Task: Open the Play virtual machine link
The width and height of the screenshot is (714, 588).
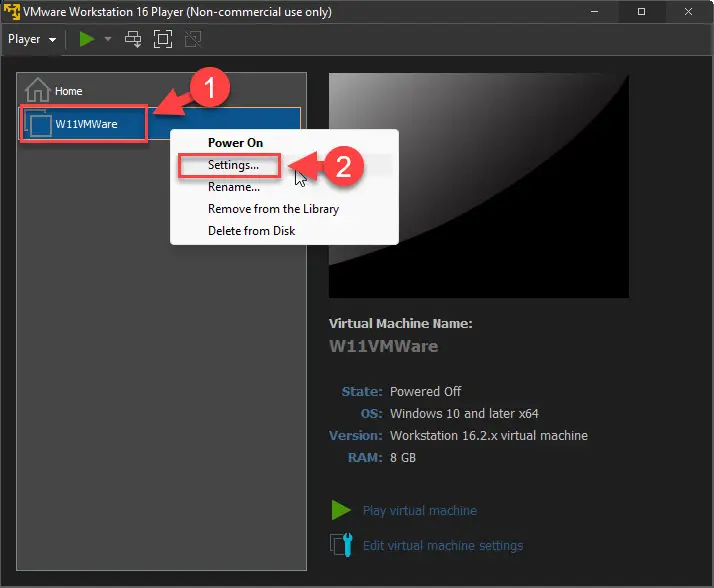Action: point(419,510)
